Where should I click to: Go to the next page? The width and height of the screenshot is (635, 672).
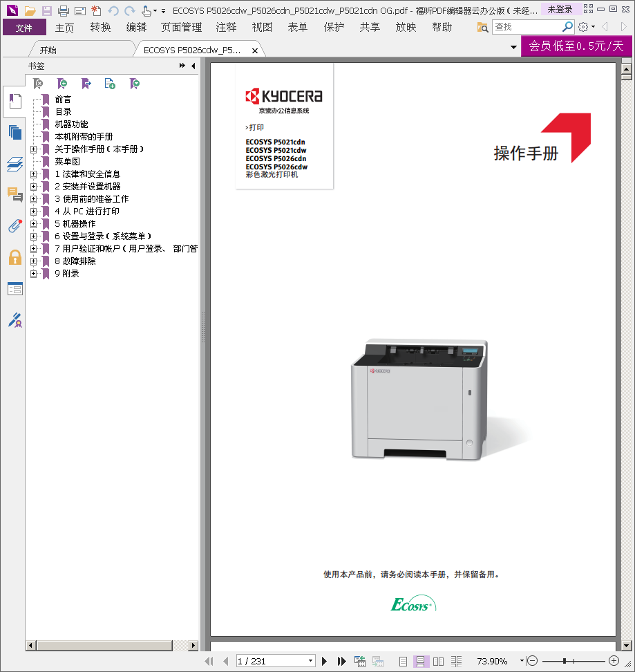pyautogui.click(x=324, y=661)
